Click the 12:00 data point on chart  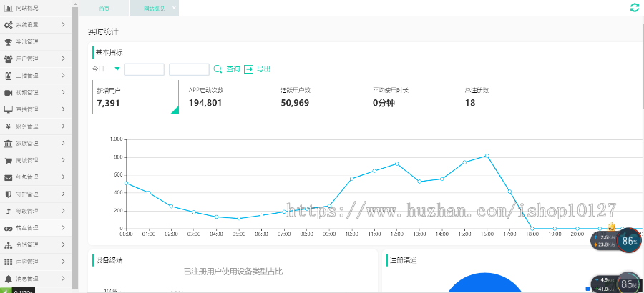point(396,164)
